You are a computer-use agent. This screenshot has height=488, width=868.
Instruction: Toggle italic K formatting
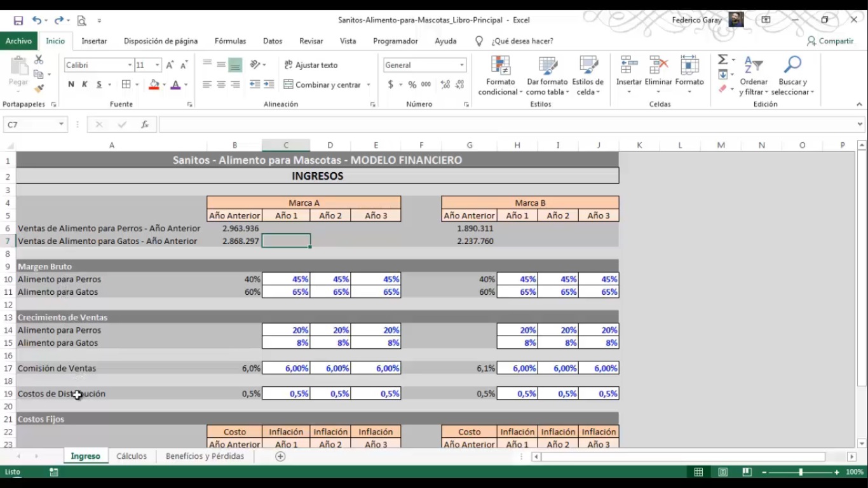pos(85,85)
